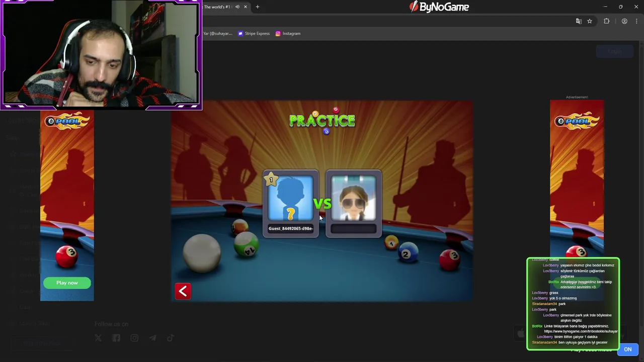Viewport: 644px width, 362px height.
Task: Open the browser extensions puzzle icon
Action: tap(606, 21)
